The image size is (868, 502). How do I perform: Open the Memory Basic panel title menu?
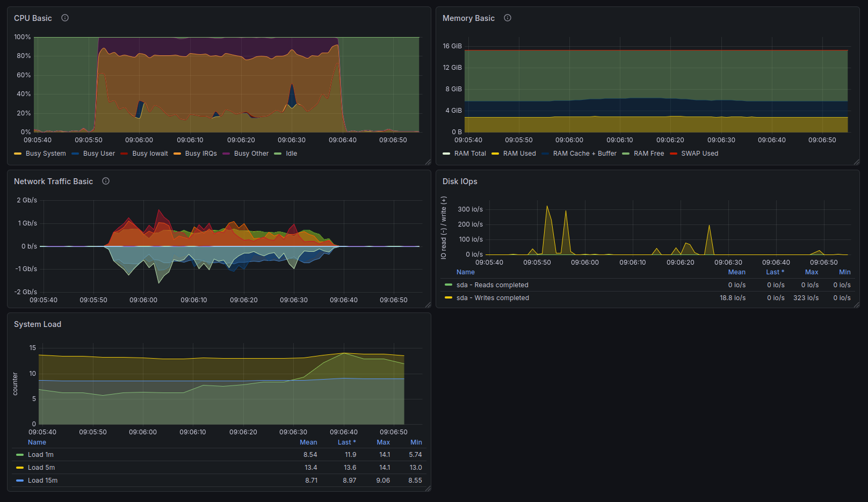(x=468, y=18)
